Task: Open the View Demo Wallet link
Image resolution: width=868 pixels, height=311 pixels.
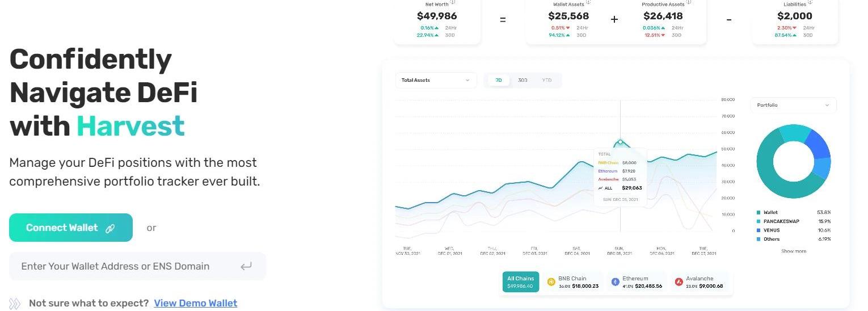Action: 196,303
